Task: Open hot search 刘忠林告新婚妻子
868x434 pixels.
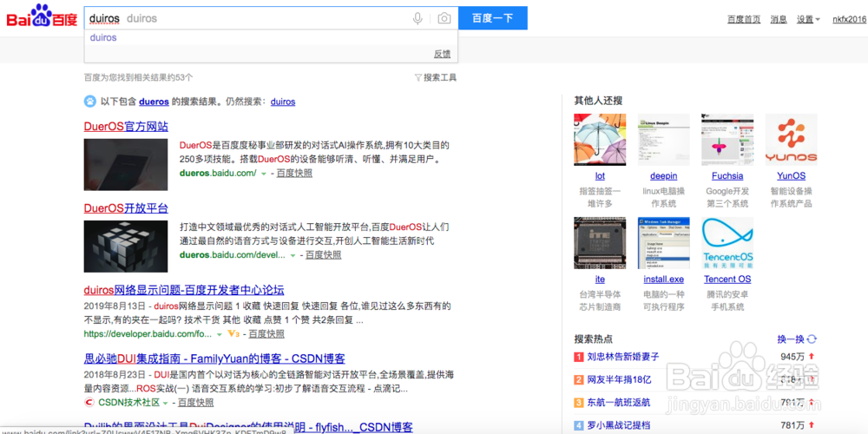Action: point(623,357)
